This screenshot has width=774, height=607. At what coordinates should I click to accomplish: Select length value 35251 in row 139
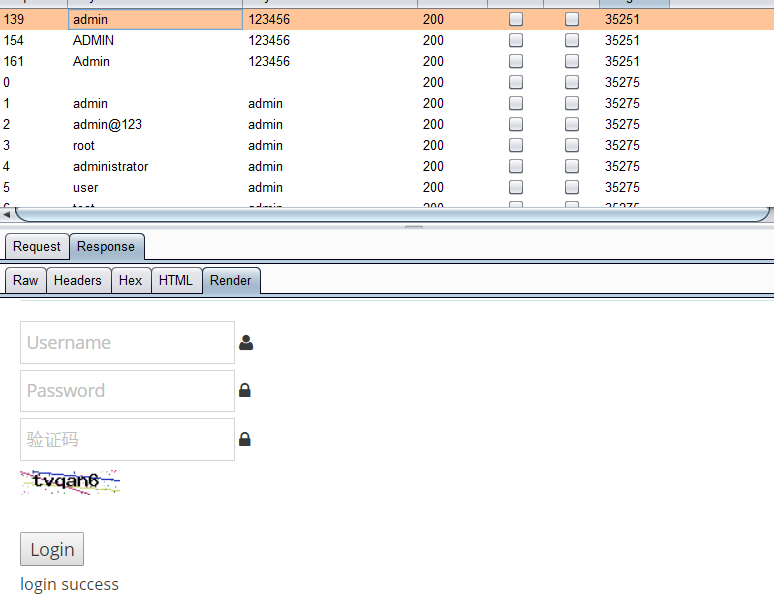tap(634, 19)
